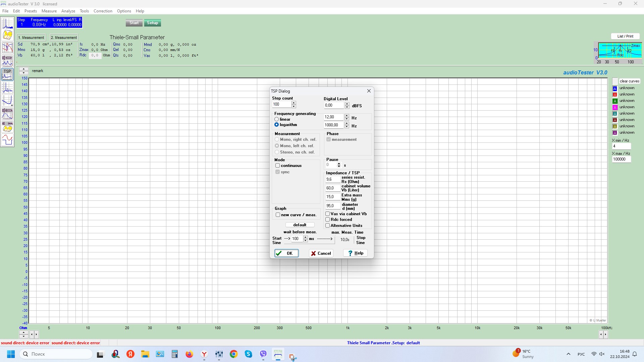
Task: Click the series resistance Rs input field
Action: [332, 179]
